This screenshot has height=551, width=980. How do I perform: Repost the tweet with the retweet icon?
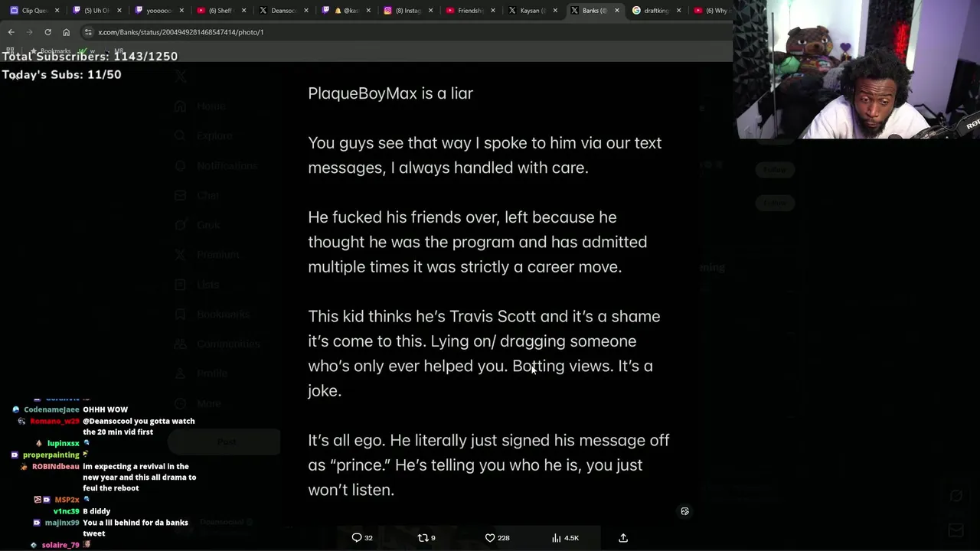pyautogui.click(x=426, y=538)
